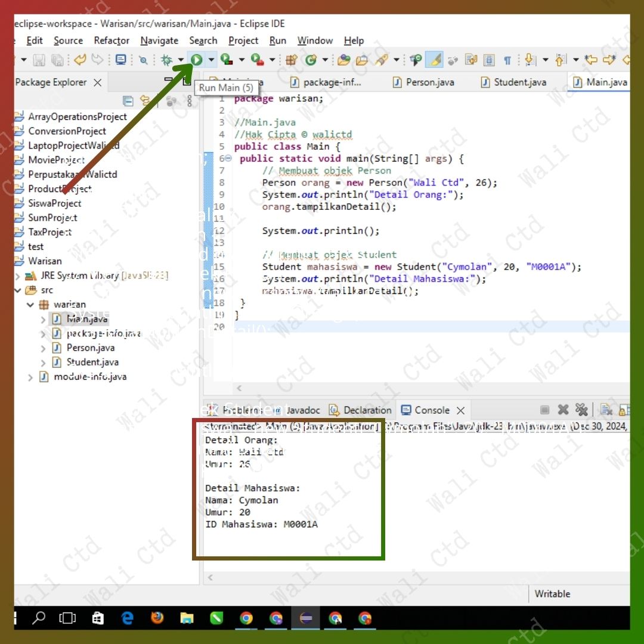The height and width of the screenshot is (644, 644).
Task: Click editor horizontal scrollbar left arrow
Action: tap(239, 388)
